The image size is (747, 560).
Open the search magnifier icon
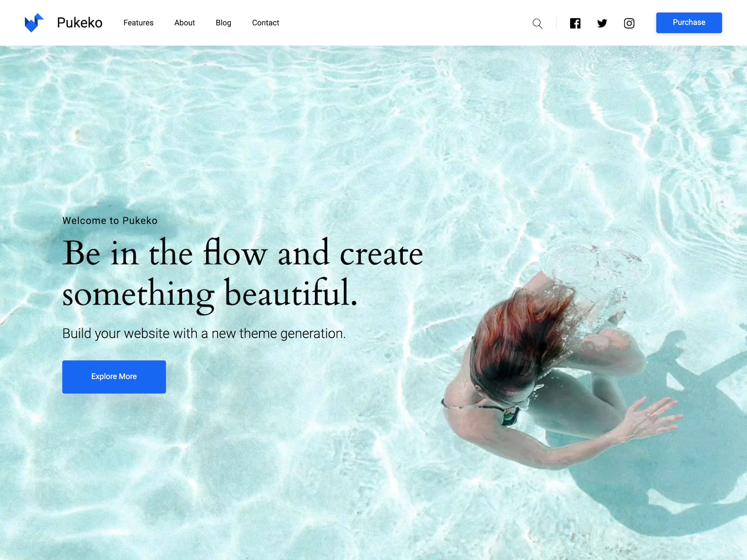coord(537,23)
